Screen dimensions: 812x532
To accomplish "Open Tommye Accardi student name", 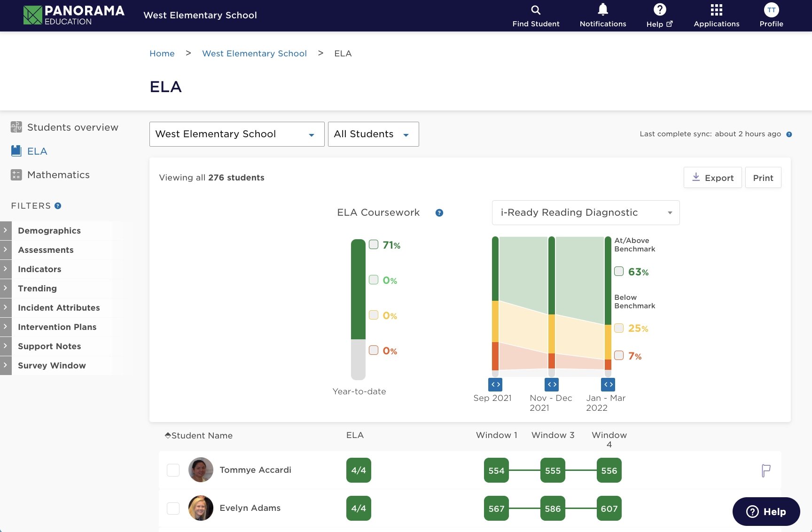I will [x=255, y=470].
